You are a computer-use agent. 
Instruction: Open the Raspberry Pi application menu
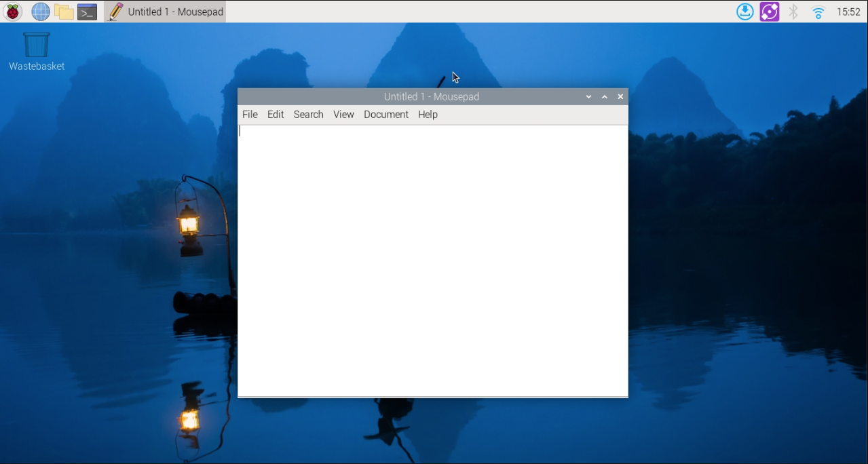(13, 11)
